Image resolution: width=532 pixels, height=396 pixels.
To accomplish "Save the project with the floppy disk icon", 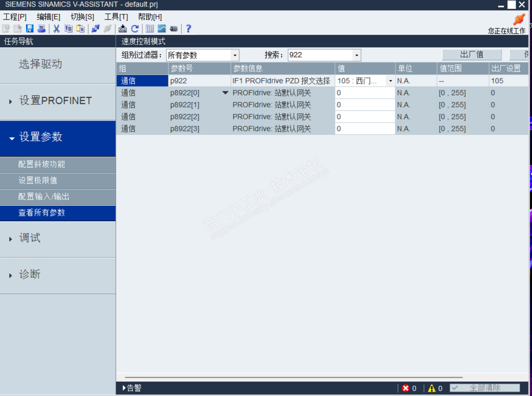I will pyautogui.click(x=30, y=28).
